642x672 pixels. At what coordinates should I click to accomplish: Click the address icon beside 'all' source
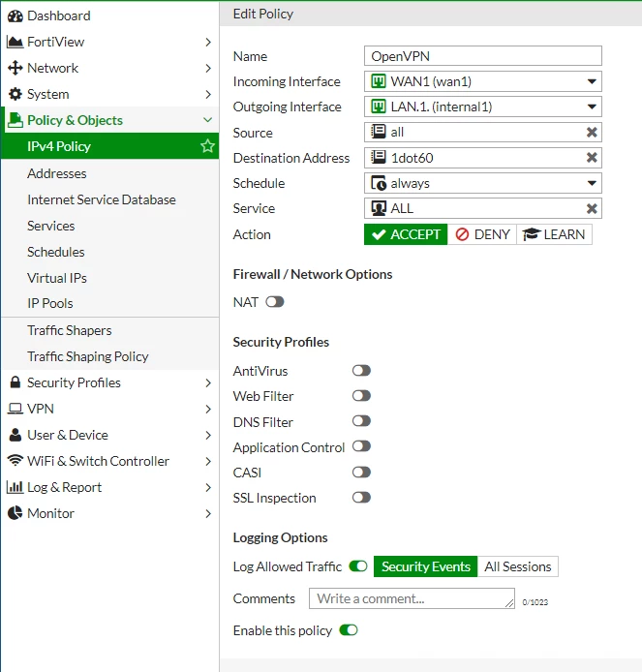pyautogui.click(x=379, y=132)
